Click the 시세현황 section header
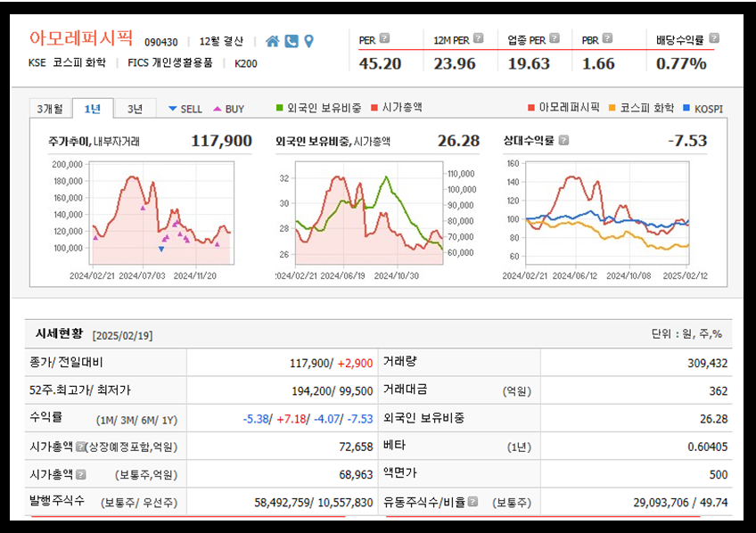 click(60, 333)
